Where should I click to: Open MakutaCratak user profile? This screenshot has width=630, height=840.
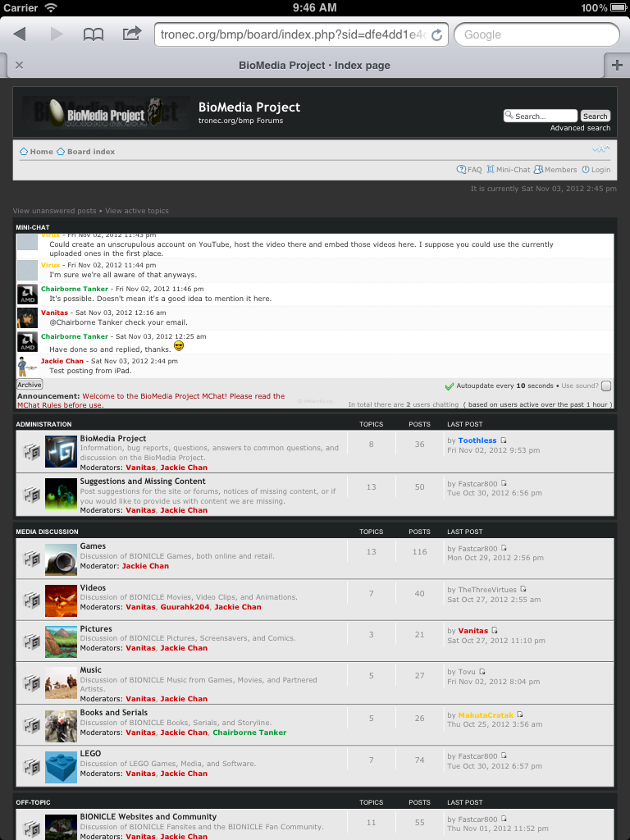click(486, 715)
